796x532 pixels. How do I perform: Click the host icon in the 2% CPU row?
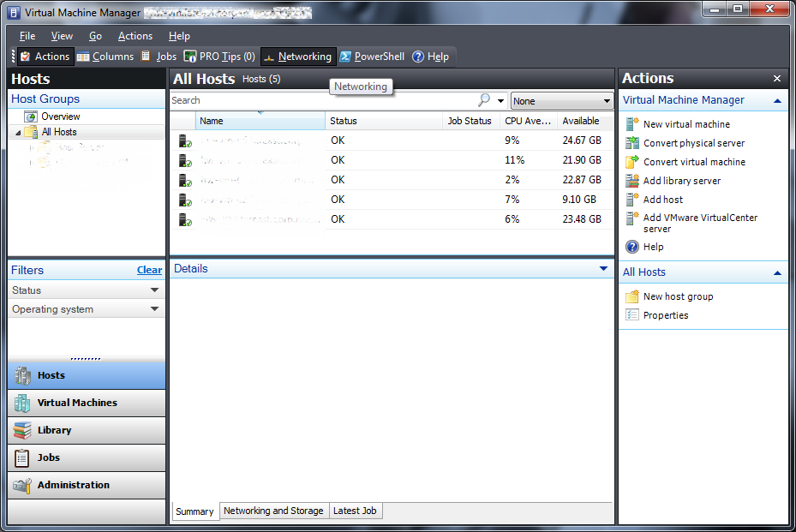click(x=185, y=180)
